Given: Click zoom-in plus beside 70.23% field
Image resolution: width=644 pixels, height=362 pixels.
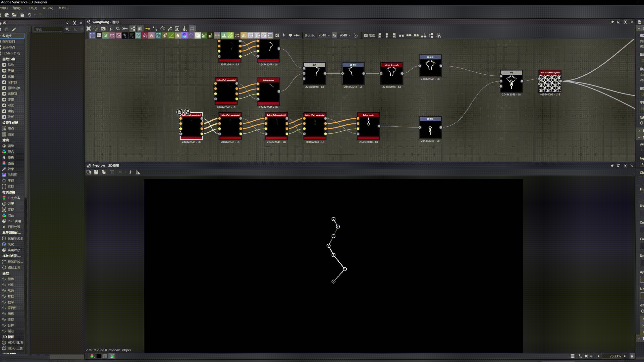Looking at the screenshot, I should (625, 356).
